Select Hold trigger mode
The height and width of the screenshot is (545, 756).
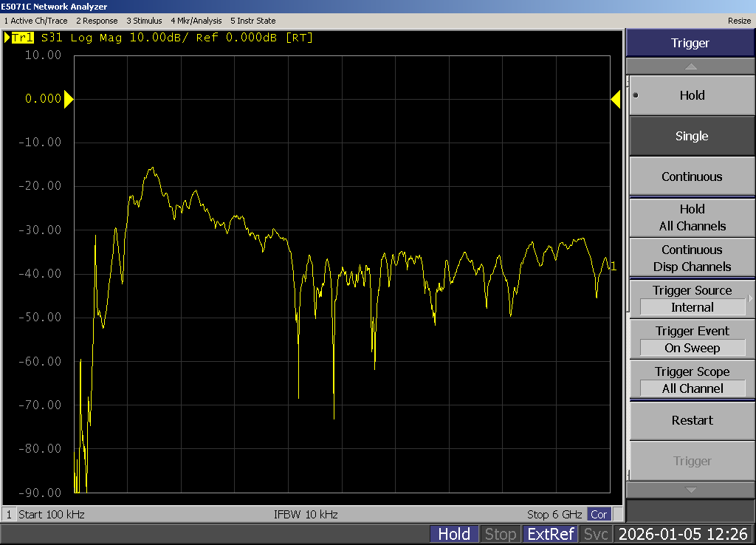tap(691, 95)
